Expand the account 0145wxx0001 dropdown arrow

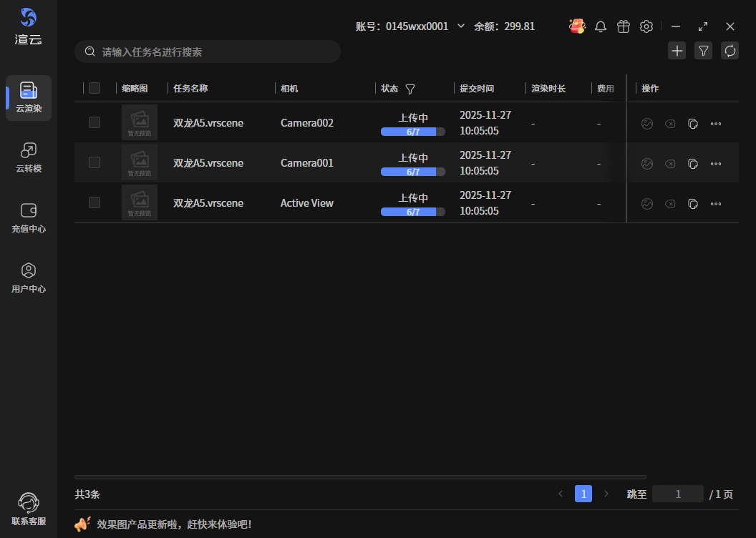click(x=460, y=26)
